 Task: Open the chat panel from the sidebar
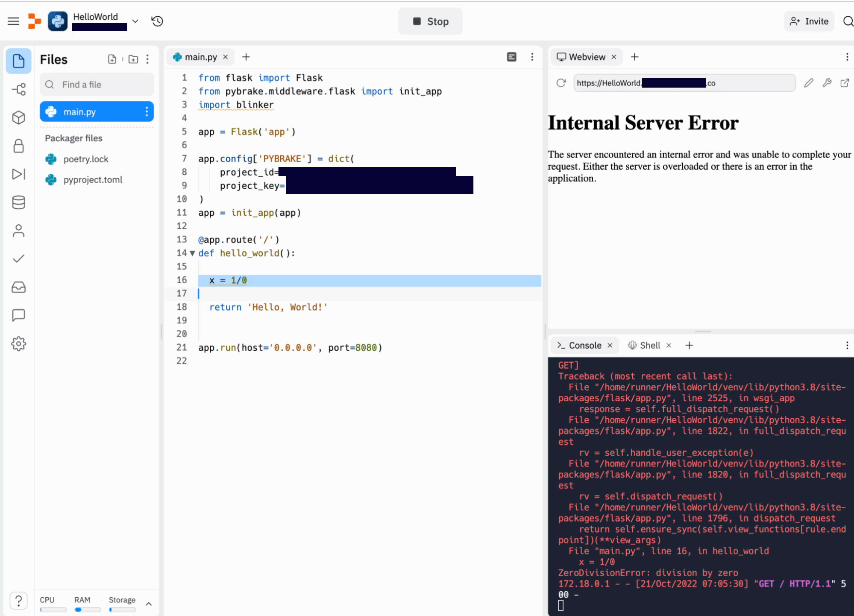point(18,315)
